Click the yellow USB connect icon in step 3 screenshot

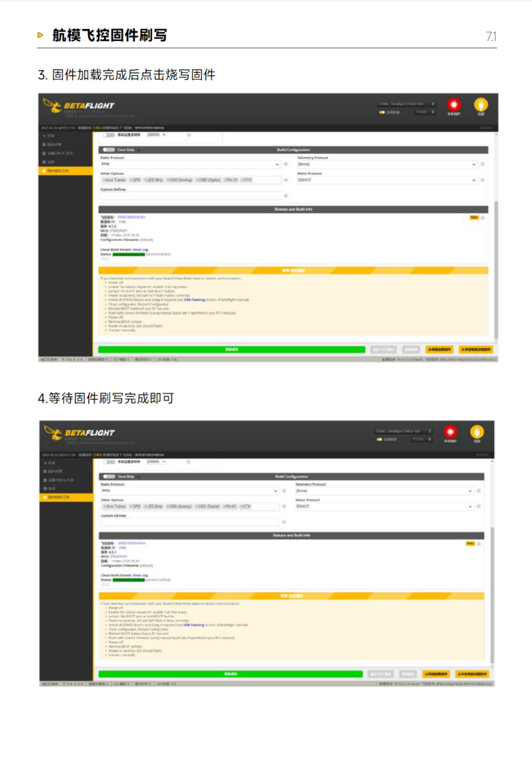481,104
